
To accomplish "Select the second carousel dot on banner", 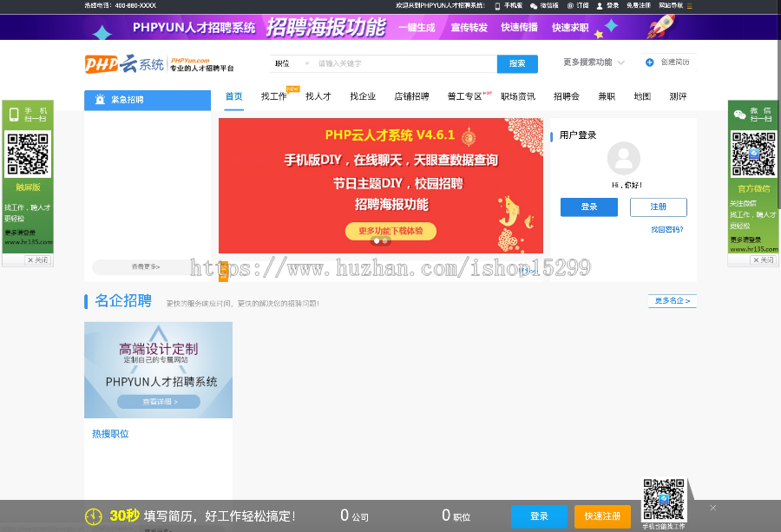I will pyautogui.click(x=385, y=241).
